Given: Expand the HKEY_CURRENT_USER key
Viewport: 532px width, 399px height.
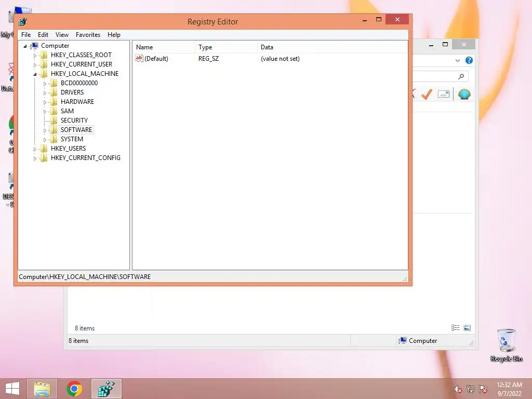Looking at the screenshot, I should point(35,65).
